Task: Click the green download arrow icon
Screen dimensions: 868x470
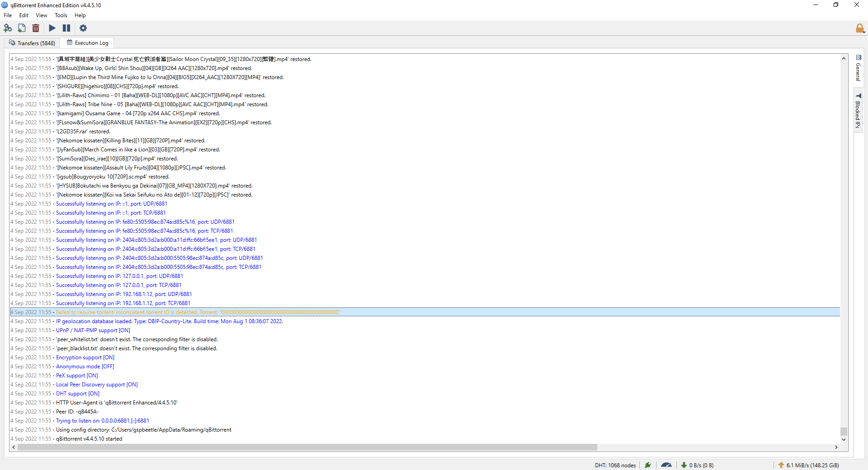Action: 684,465
